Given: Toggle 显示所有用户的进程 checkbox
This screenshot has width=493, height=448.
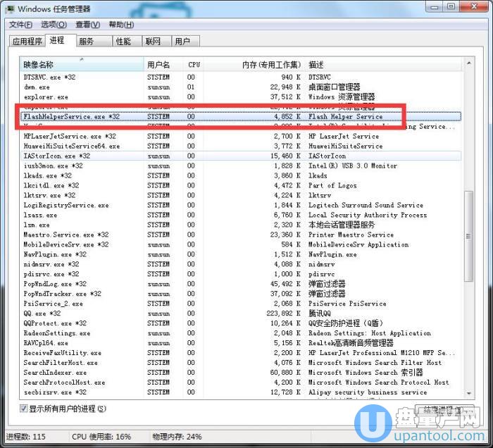Looking at the screenshot, I should pyautogui.click(x=23, y=409).
